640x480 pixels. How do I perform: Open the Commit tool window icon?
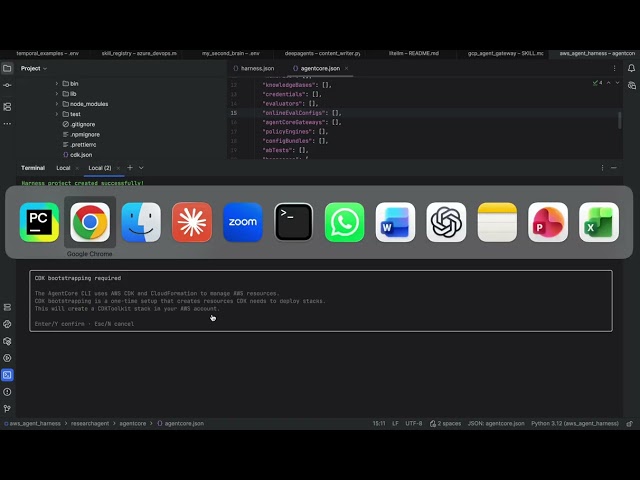7,85
